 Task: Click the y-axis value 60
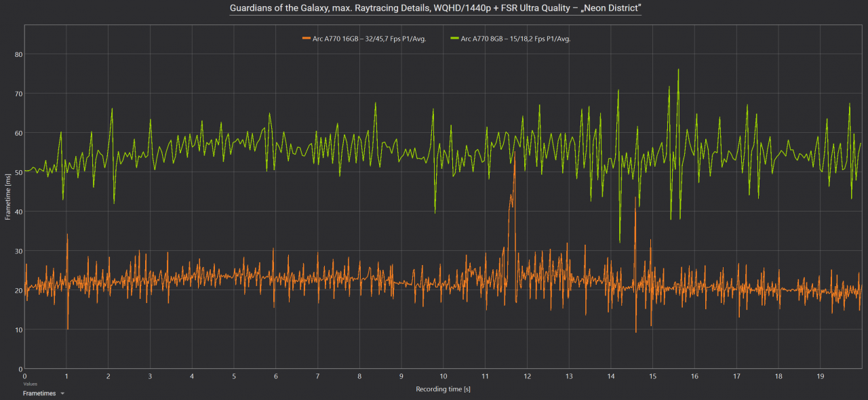[x=19, y=133]
